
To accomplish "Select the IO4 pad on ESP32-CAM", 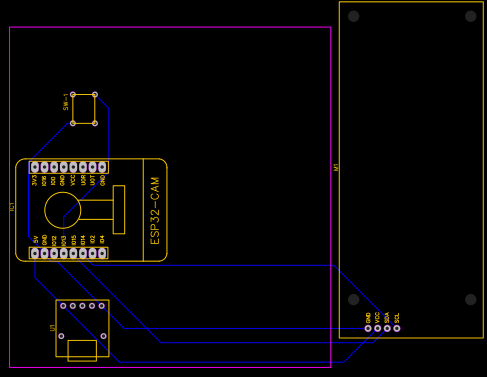I will [x=102, y=253].
